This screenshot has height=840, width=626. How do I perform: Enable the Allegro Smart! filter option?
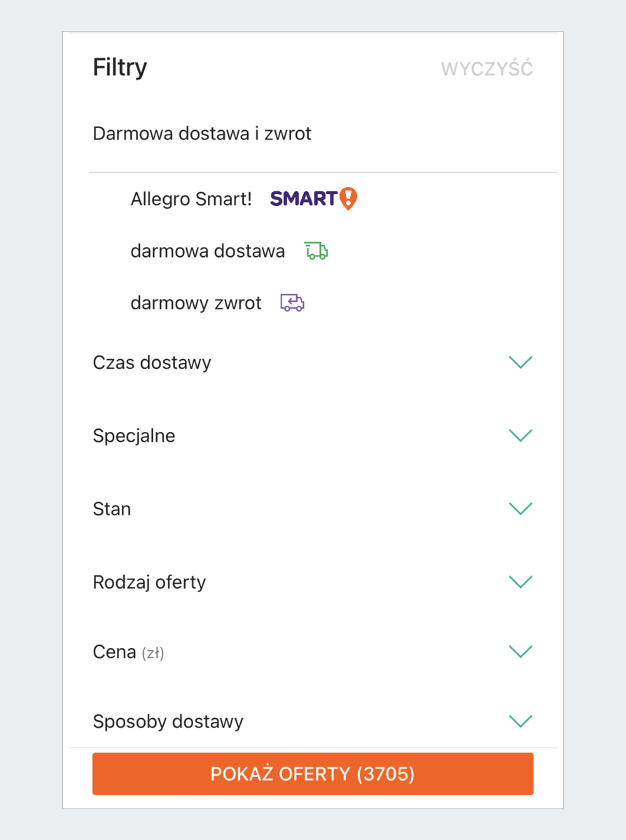pyautogui.click(x=190, y=199)
